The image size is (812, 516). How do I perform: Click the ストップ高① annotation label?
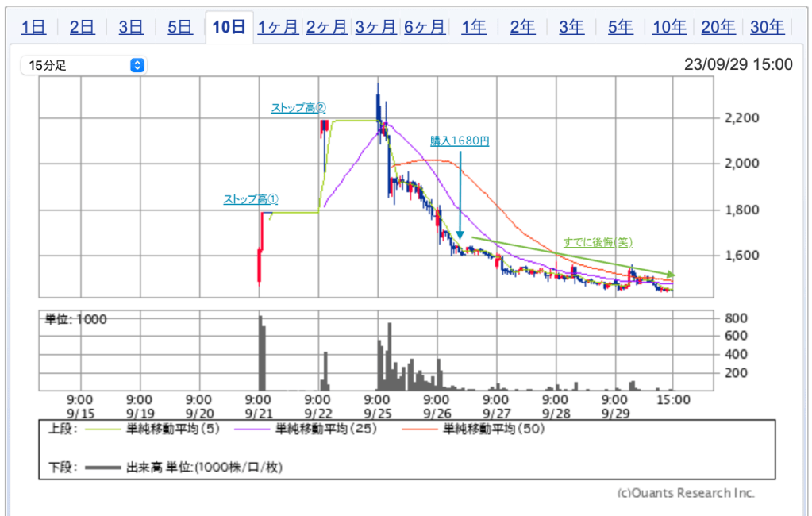(x=250, y=199)
